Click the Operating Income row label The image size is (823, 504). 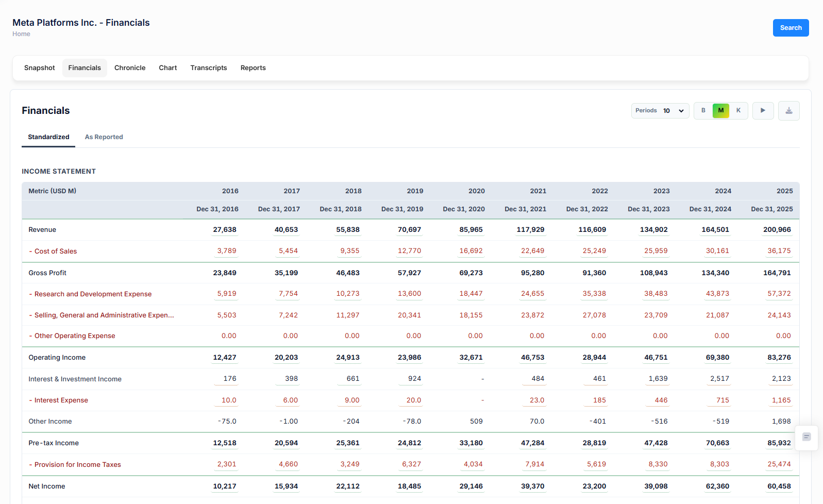(x=57, y=358)
